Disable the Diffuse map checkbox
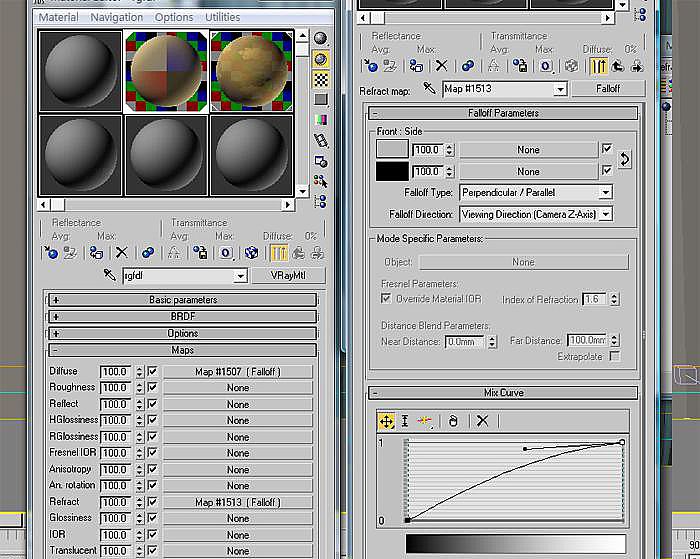The height and width of the screenshot is (559, 700). 153,371
